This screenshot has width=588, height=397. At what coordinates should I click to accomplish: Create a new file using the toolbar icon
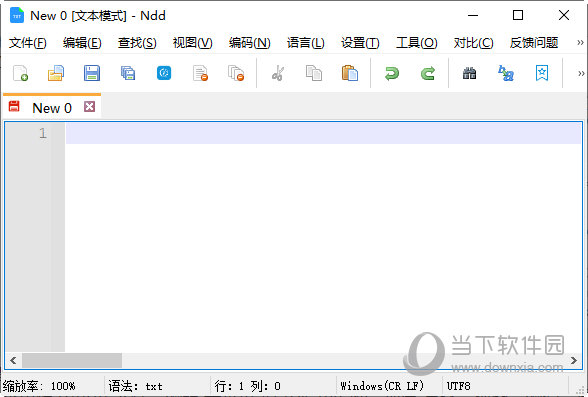[20, 73]
